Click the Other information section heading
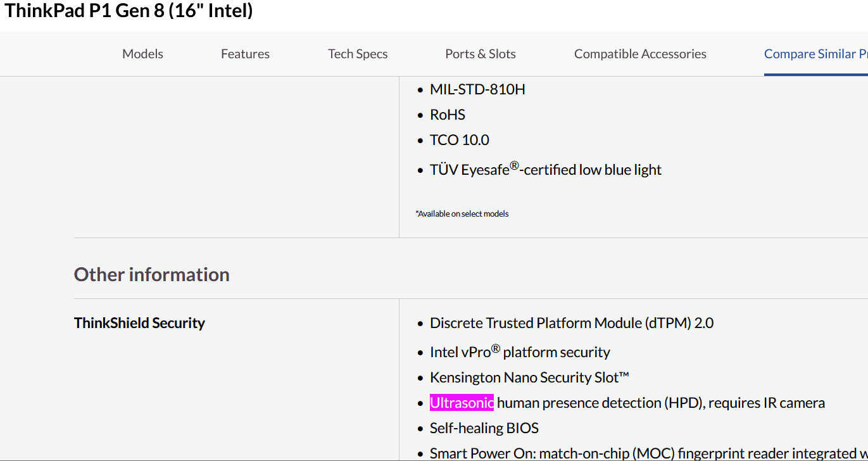The width and height of the screenshot is (868, 461). click(152, 274)
